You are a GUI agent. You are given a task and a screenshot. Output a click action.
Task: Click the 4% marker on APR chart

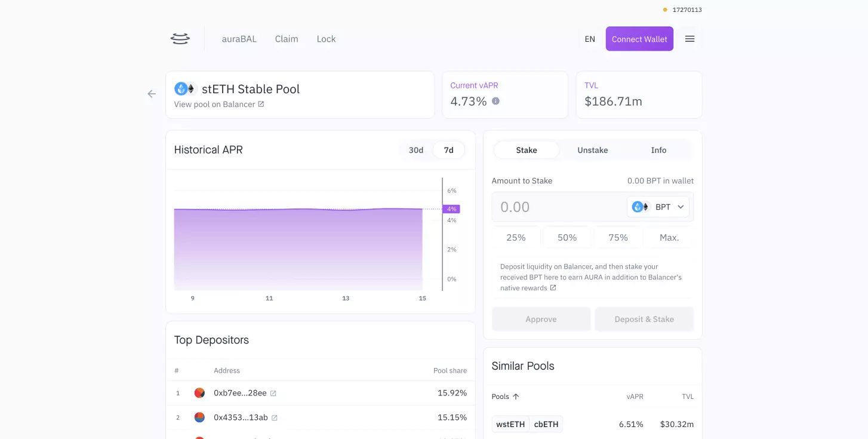451,209
